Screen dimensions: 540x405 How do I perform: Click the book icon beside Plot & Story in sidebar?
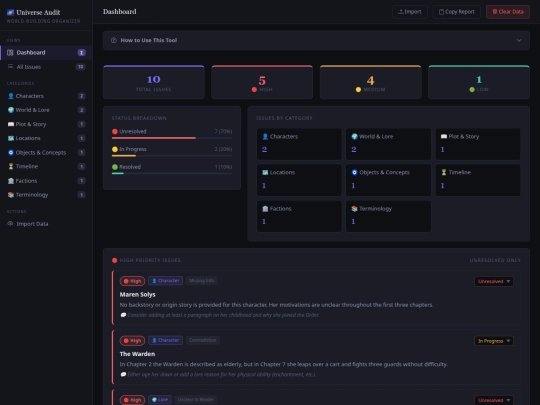[11, 124]
